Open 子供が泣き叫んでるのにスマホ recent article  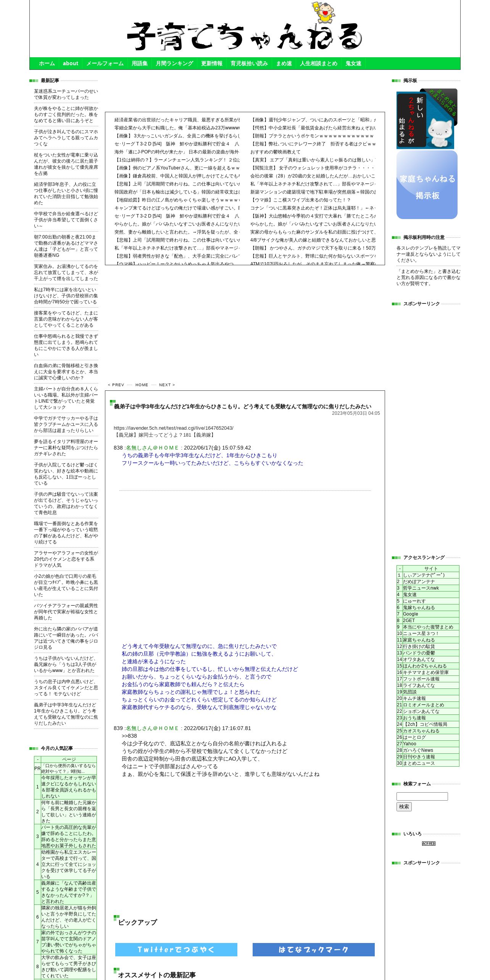pos(66,138)
